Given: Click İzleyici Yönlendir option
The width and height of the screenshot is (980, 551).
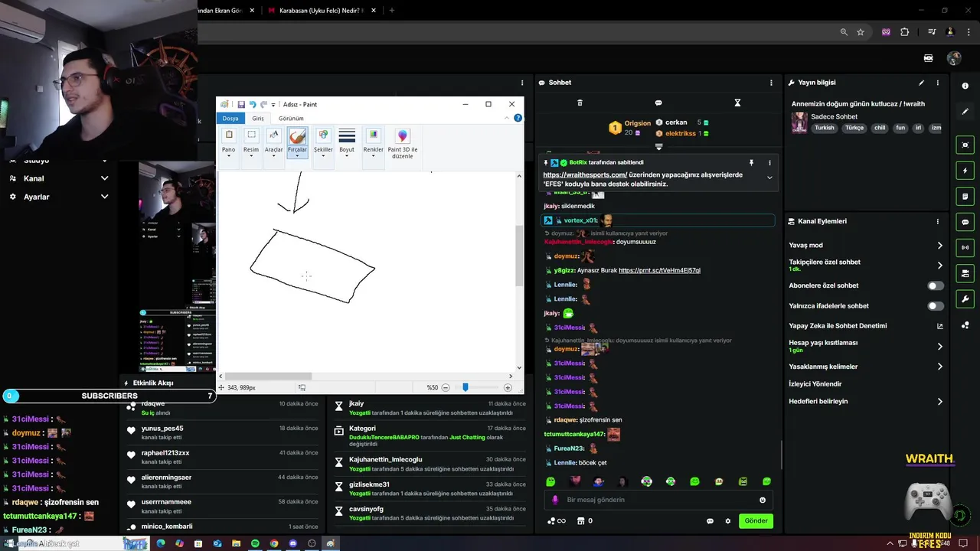Looking at the screenshot, I should (x=815, y=384).
